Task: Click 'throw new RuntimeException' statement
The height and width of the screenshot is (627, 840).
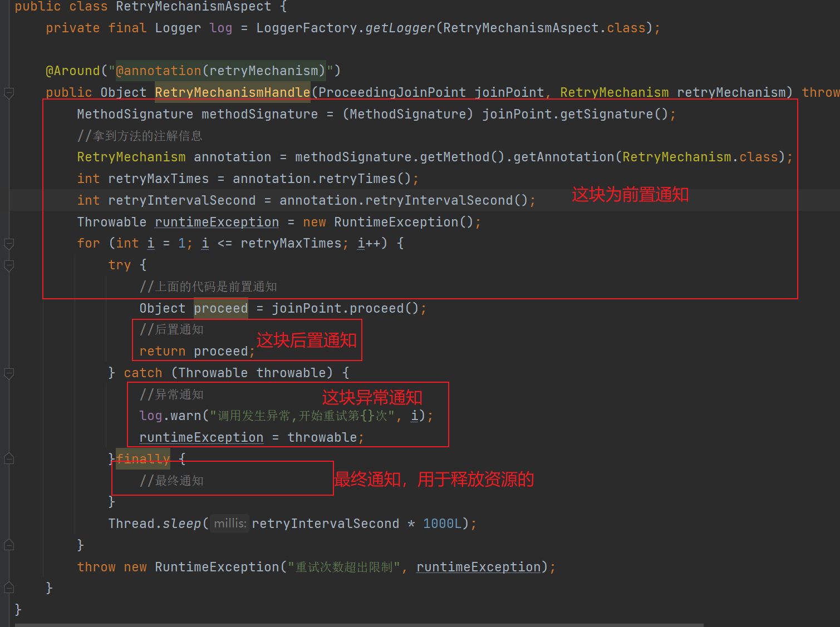Action: point(178,567)
